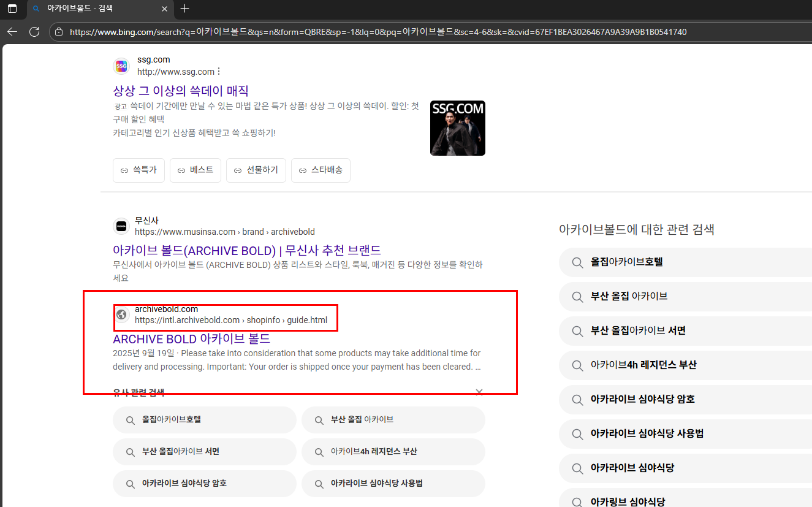Select the 아카이브볼드 - 검색 browser tab
This screenshot has height=507, width=812.
(99, 9)
